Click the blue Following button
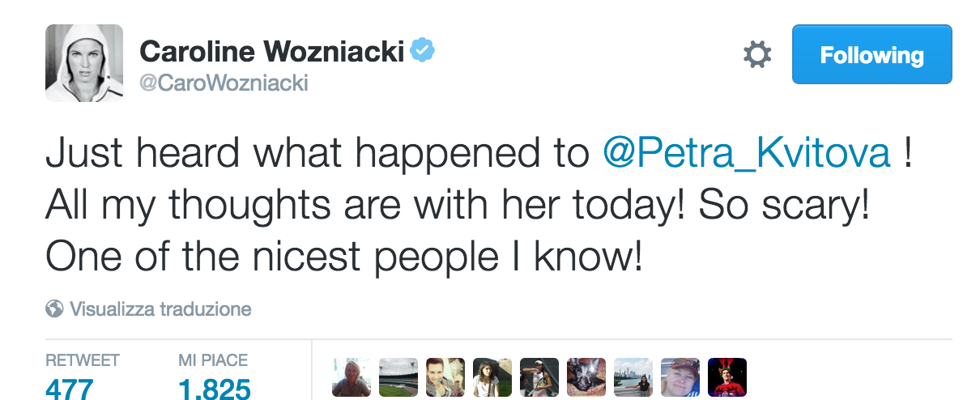The image size is (980, 400). (x=871, y=55)
